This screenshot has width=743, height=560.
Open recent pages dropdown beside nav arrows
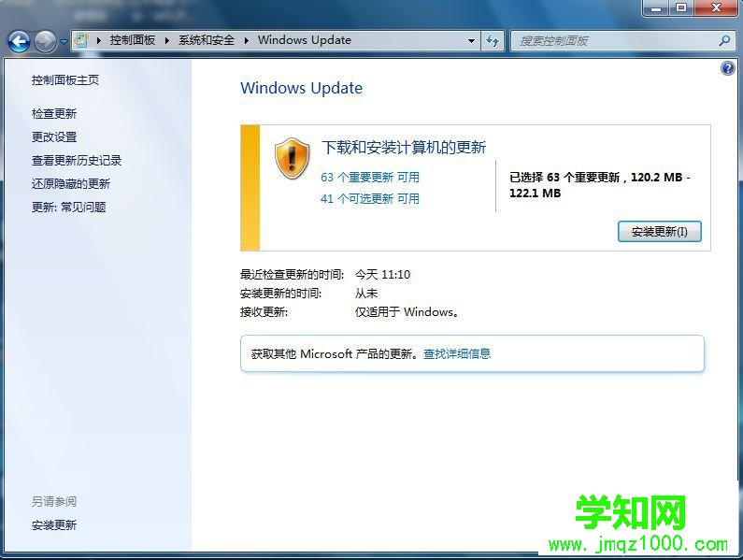point(64,42)
